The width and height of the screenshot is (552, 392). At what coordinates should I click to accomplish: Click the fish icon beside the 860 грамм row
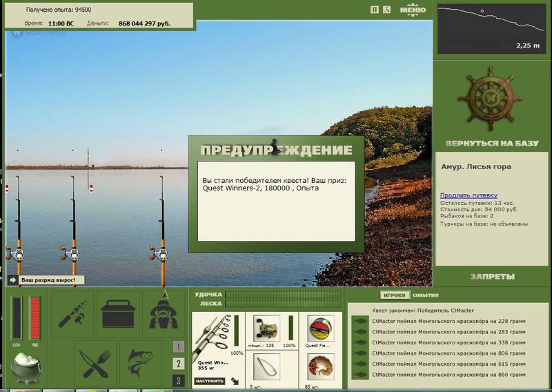point(360,375)
